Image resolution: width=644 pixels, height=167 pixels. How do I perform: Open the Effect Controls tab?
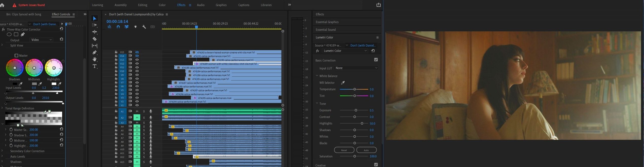point(61,14)
